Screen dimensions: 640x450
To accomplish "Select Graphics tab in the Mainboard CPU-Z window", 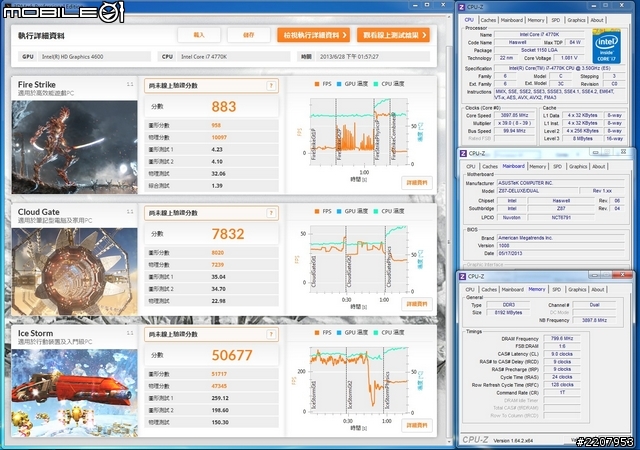I will point(578,167).
